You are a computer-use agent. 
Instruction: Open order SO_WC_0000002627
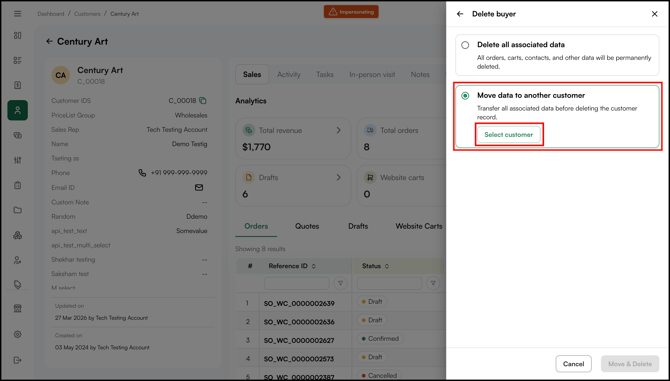pyautogui.click(x=299, y=340)
